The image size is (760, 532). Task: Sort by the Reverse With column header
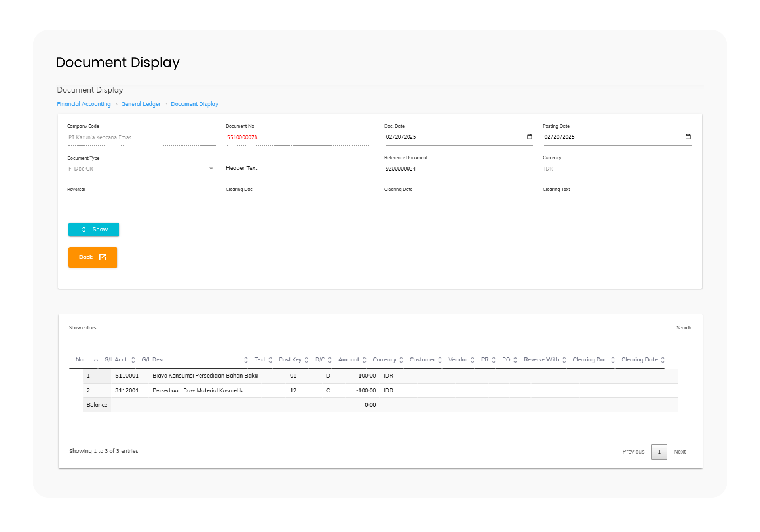coord(541,360)
